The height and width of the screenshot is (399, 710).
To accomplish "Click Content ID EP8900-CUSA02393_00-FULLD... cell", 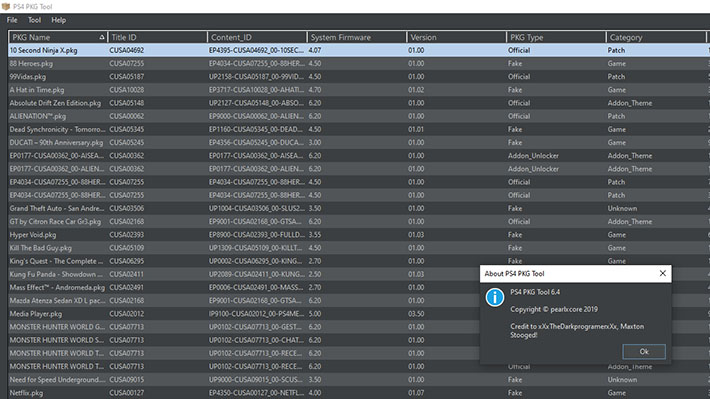I will [256, 235].
